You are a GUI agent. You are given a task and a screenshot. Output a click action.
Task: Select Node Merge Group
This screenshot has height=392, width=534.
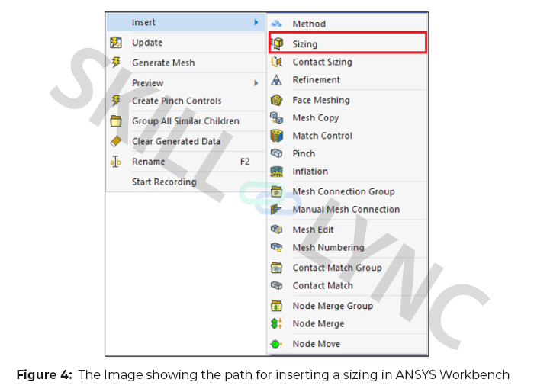[x=347, y=306]
